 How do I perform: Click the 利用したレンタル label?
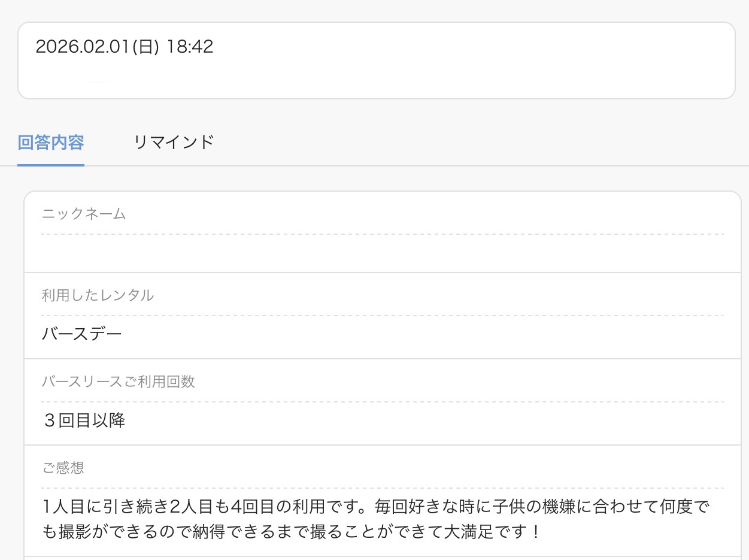(98, 295)
